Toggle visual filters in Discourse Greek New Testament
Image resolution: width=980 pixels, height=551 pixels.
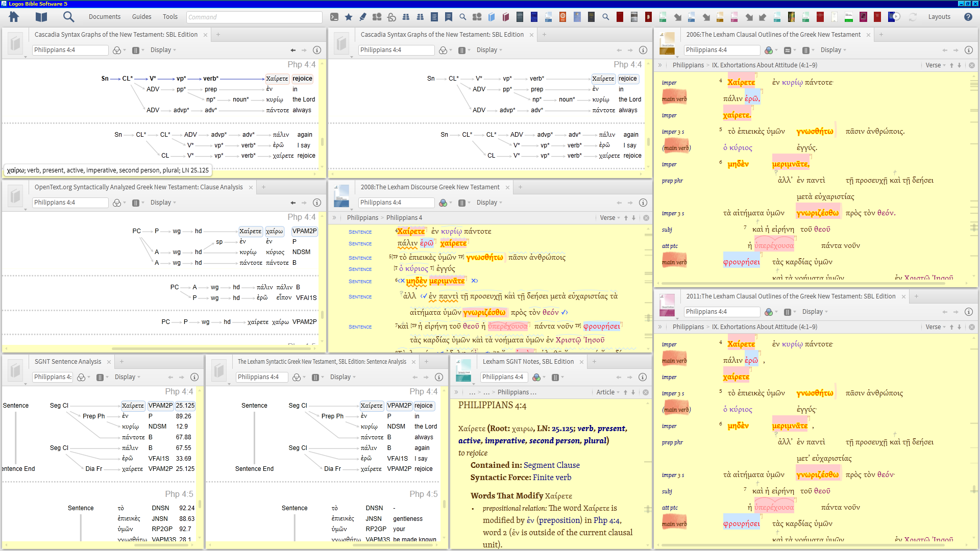pos(443,203)
